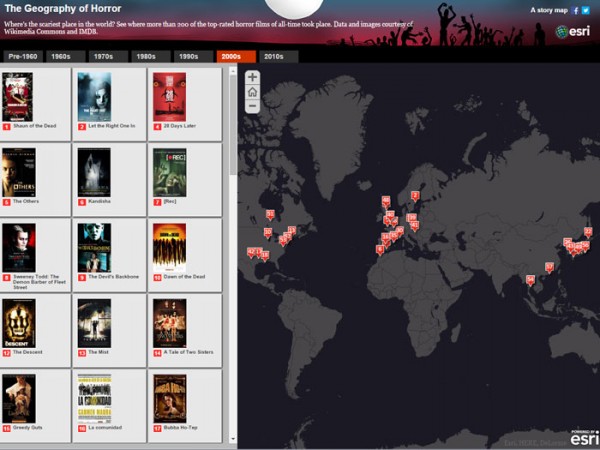Zoom in on the map
Viewport: 600px width, 450px height.
pos(253,77)
